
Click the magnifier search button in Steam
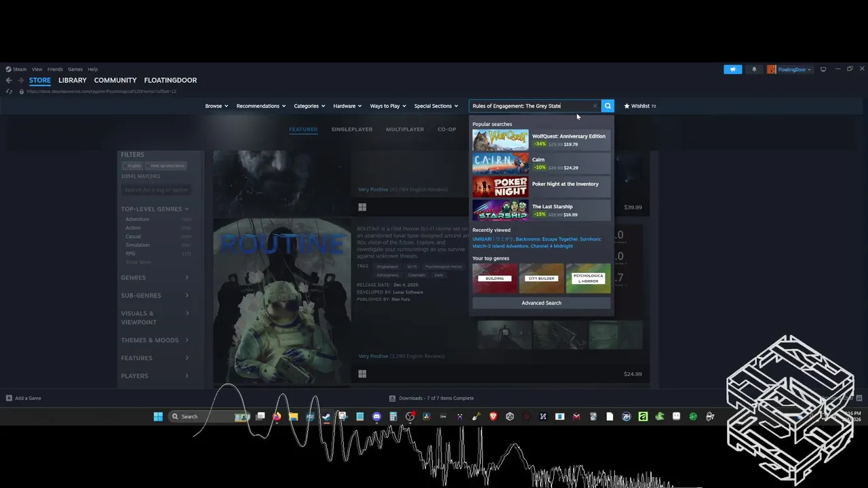tap(608, 106)
